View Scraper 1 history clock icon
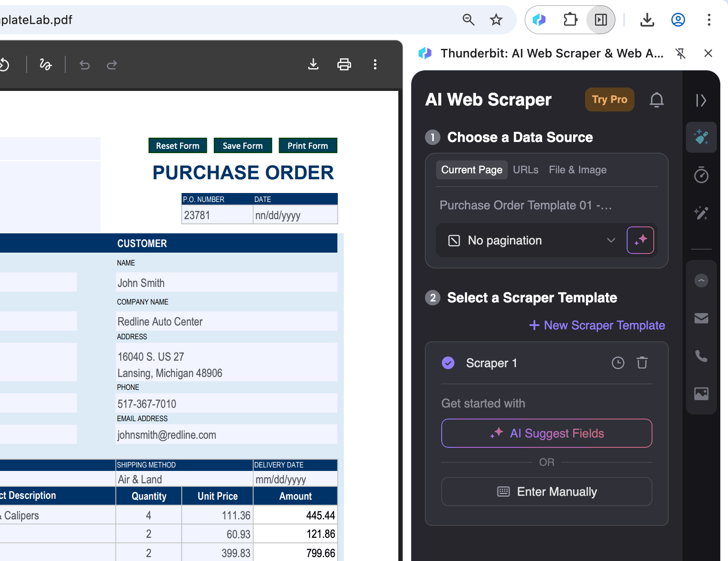728x561 pixels. pos(618,363)
